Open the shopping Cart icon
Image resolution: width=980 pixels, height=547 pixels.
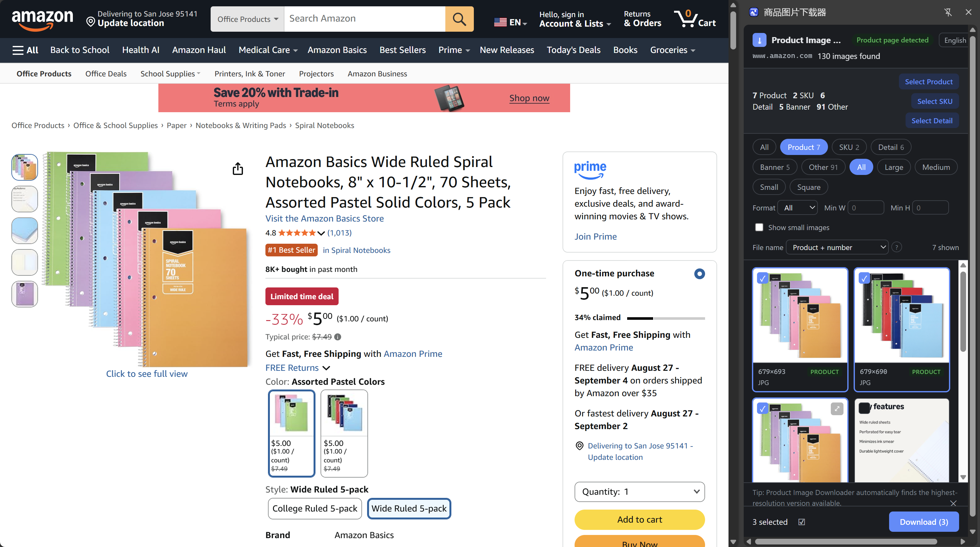tap(695, 19)
